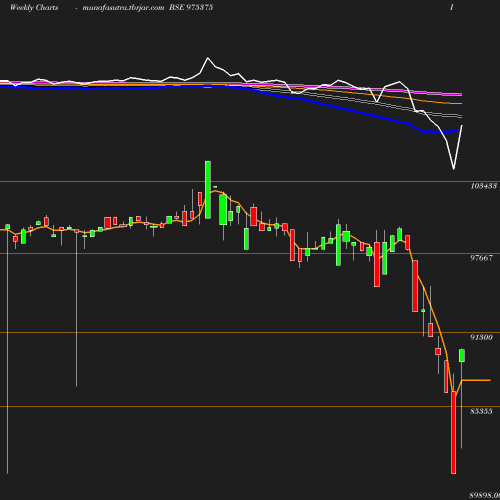Click the tallest green candlestick at the peak
500x500 pixels.
coord(208,190)
